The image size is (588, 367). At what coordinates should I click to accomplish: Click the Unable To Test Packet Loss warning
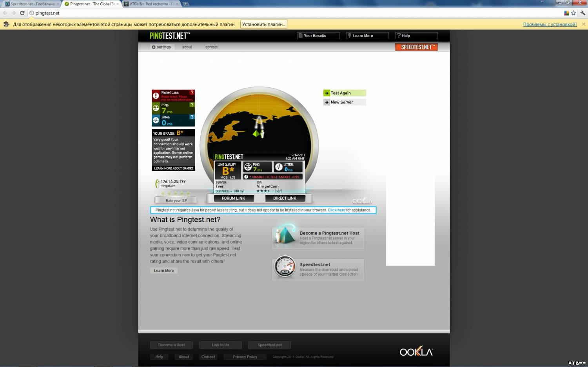coord(273,177)
